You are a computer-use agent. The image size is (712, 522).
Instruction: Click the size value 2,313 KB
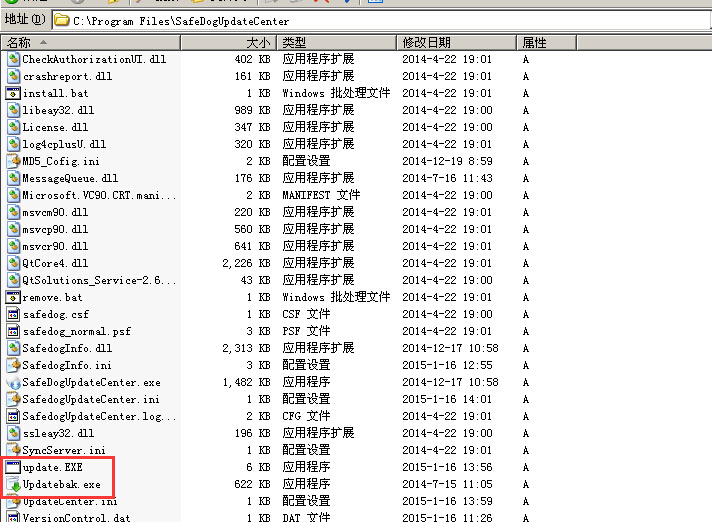(x=246, y=348)
